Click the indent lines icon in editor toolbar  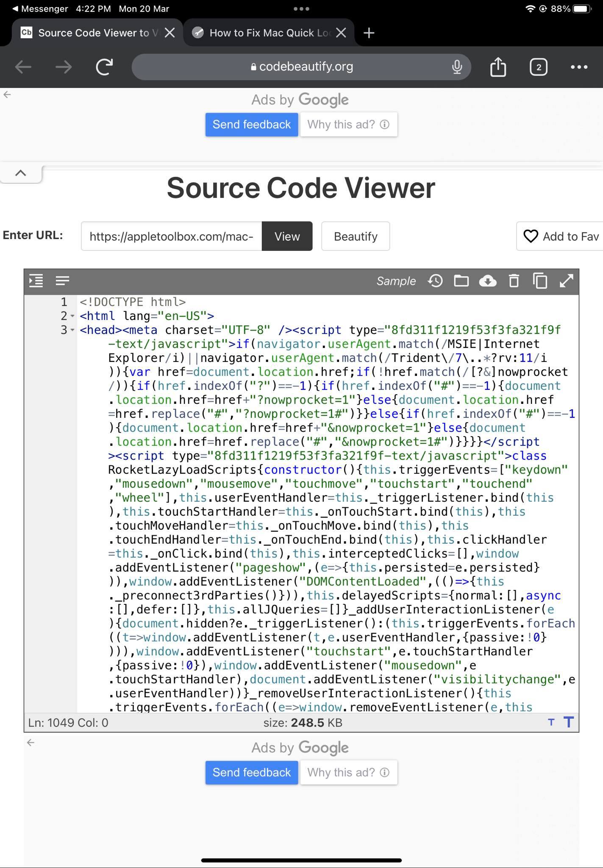coord(36,281)
